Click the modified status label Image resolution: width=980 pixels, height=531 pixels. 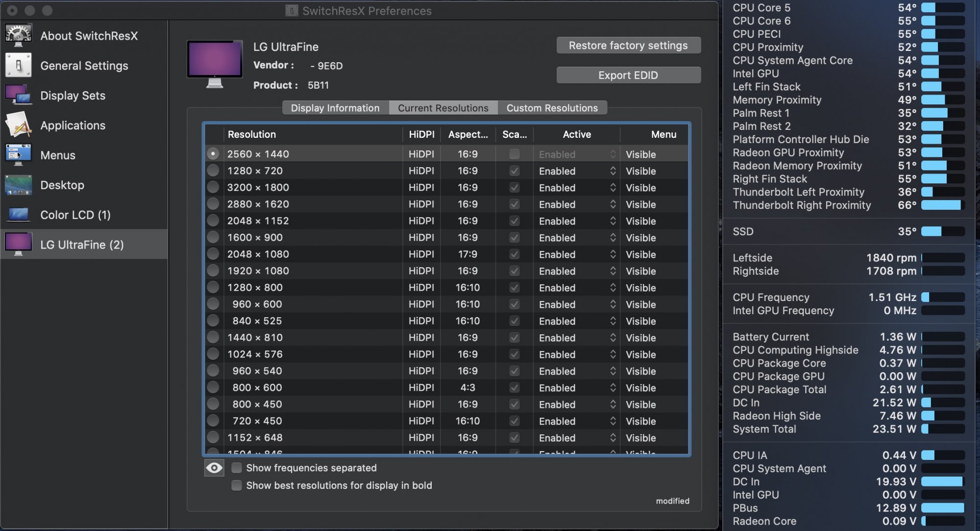tap(673, 501)
